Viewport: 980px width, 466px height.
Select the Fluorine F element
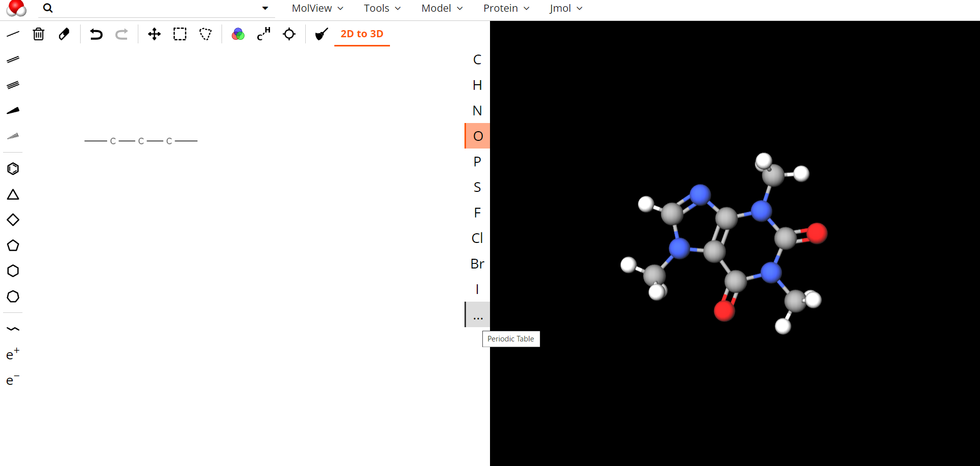click(477, 213)
